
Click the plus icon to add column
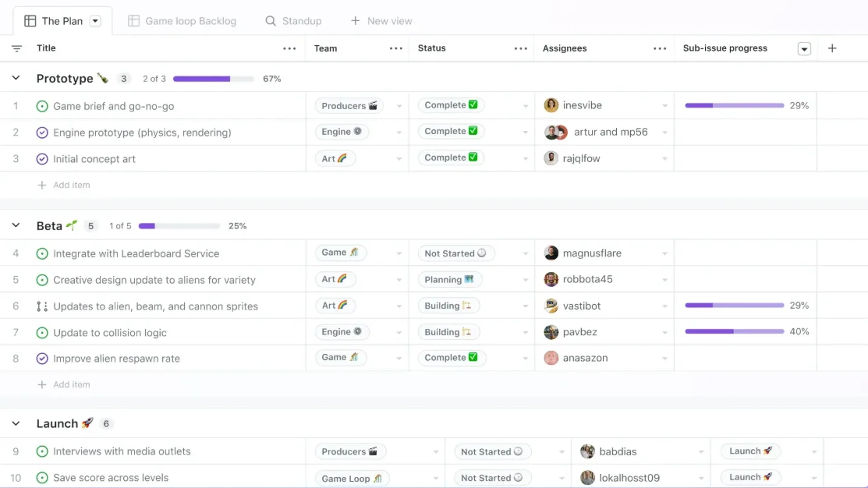[x=832, y=48]
